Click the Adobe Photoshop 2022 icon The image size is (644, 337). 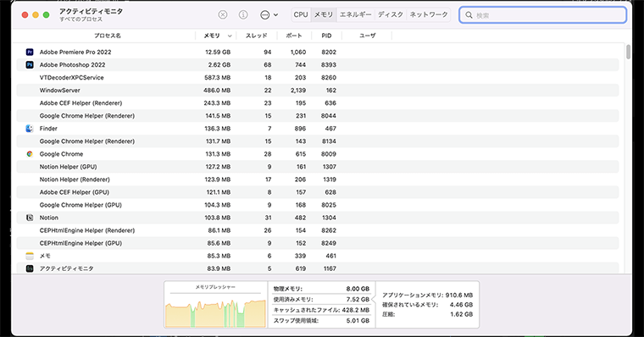coord(30,65)
